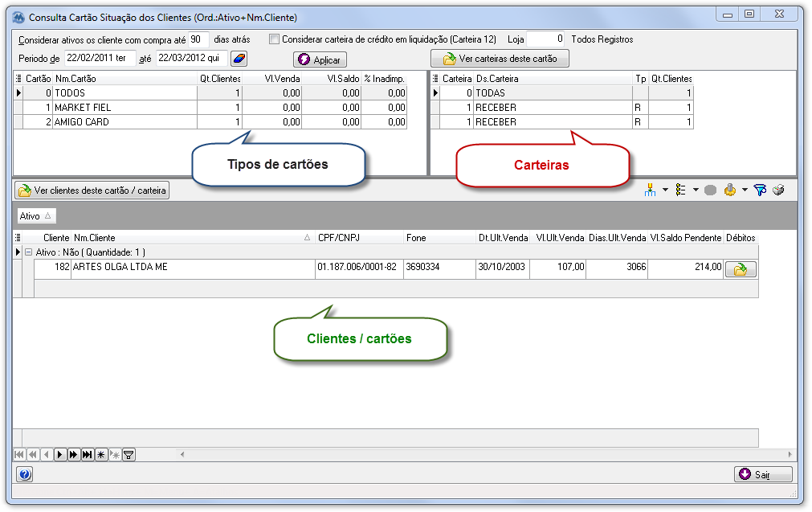Click next record navigator button

(x=59, y=455)
